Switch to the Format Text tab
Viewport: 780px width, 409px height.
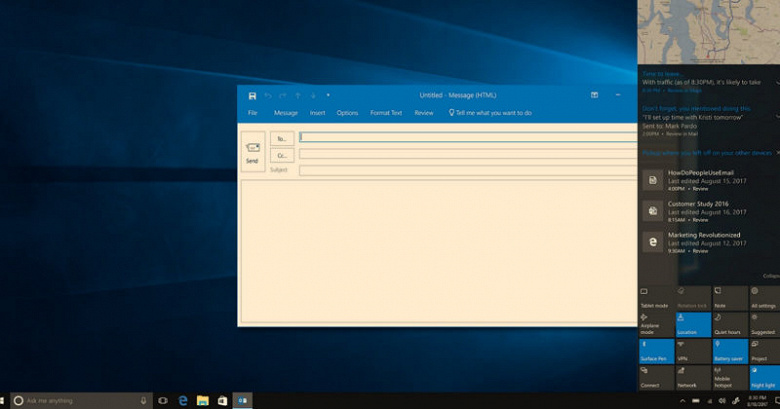point(386,113)
